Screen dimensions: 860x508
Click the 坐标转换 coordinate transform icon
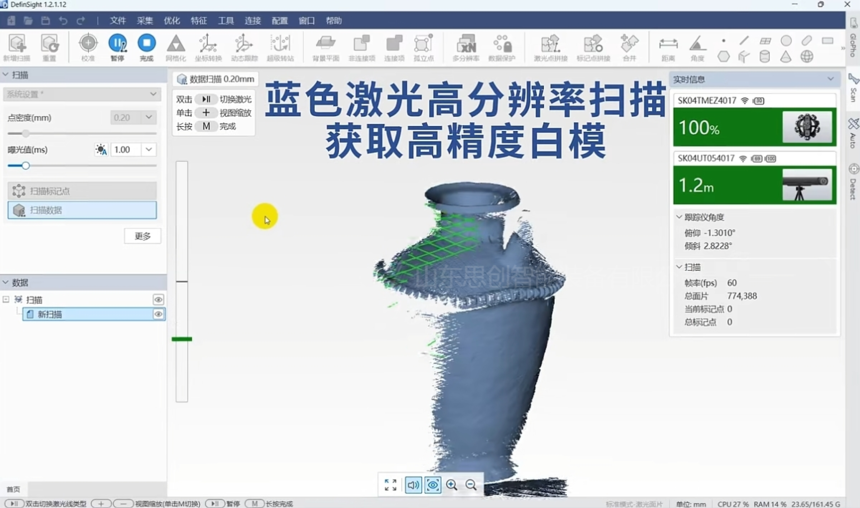click(x=208, y=47)
